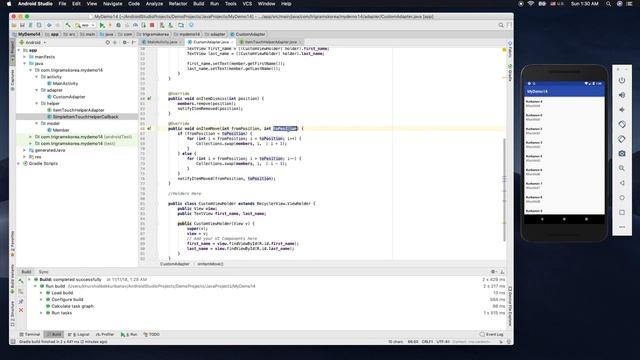Expand the generatedJava folder
Image resolution: width=640 pixels, height=360 pixels.
(x=24, y=150)
